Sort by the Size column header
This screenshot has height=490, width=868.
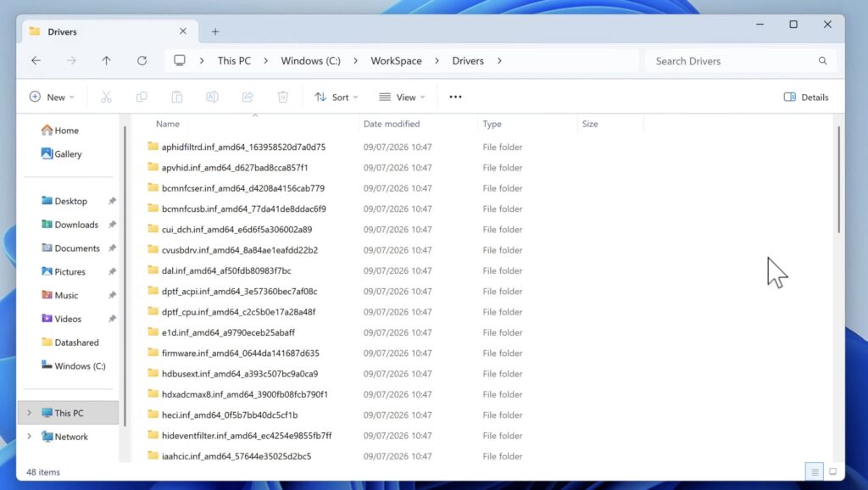tap(590, 124)
